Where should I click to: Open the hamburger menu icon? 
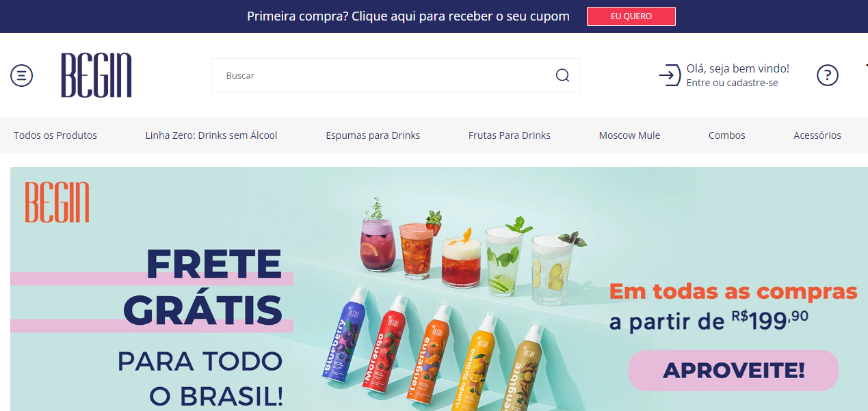tap(22, 75)
